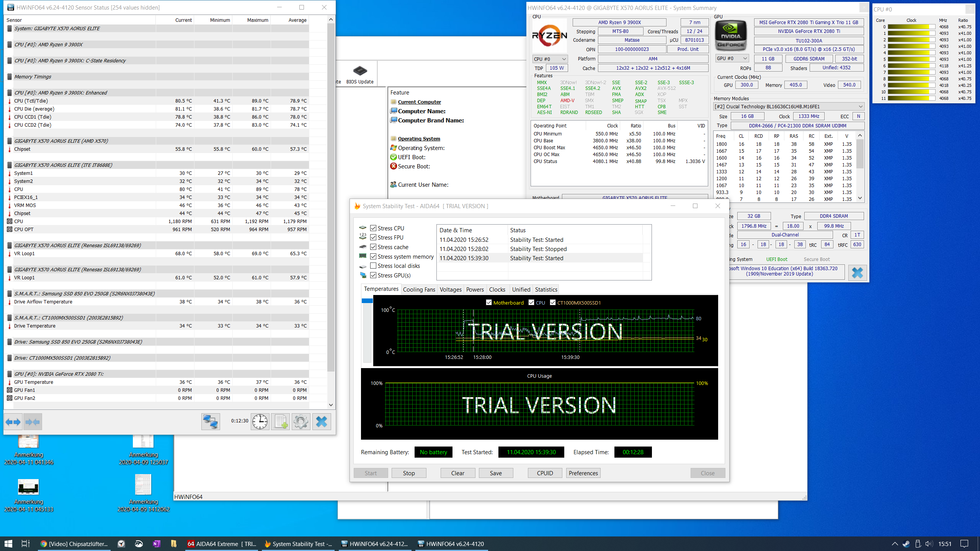Click the Ryzen CPU logo
The width and height of the screenshot is (980, 551).
tap(550, 36)
